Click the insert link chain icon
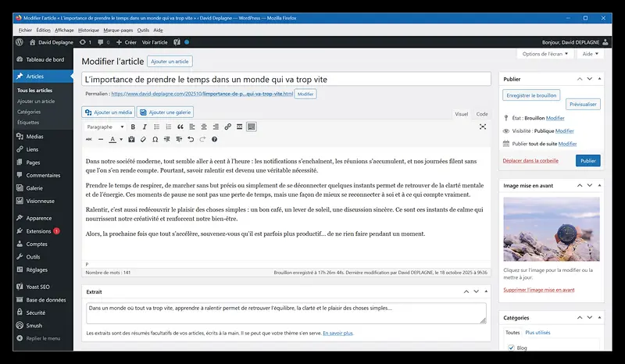Image resolution: width=625 pixels, height=364 pixels. click(227, 127)
